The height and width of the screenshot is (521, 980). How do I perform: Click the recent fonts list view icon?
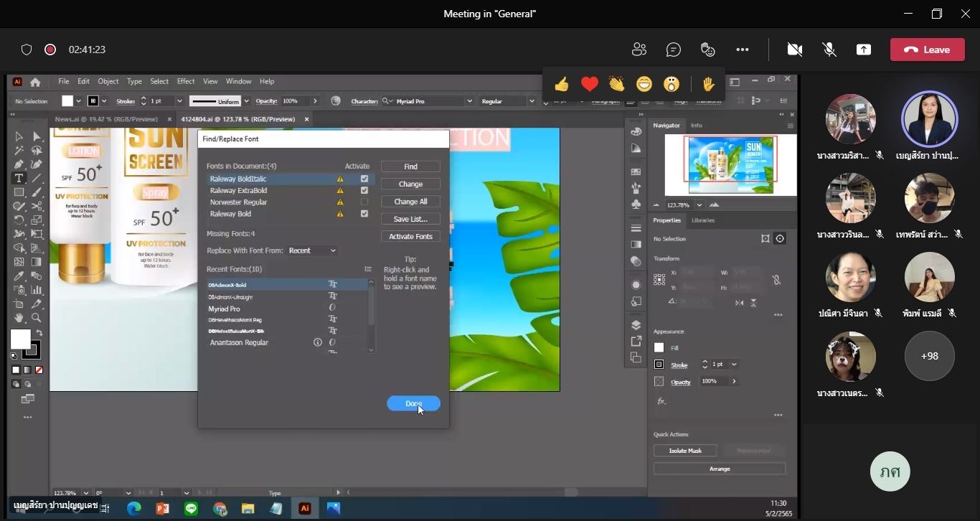(x=368, y=269)
